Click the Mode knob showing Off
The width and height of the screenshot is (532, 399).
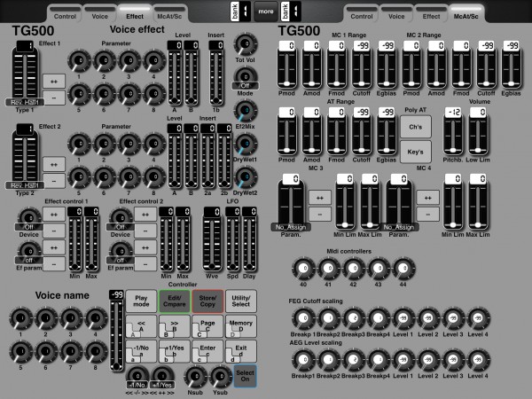click(246, 77)
